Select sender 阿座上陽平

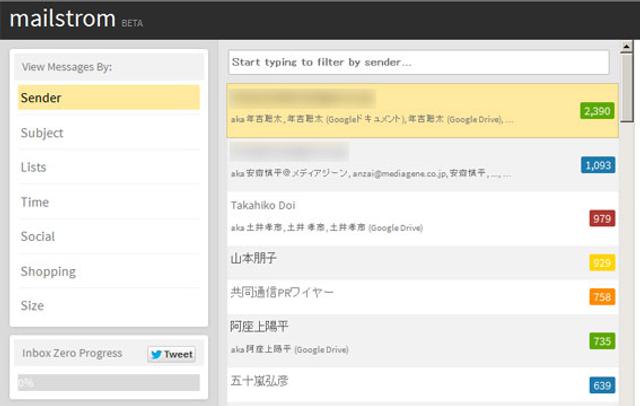pyautogui.click(x=422, y=340)
